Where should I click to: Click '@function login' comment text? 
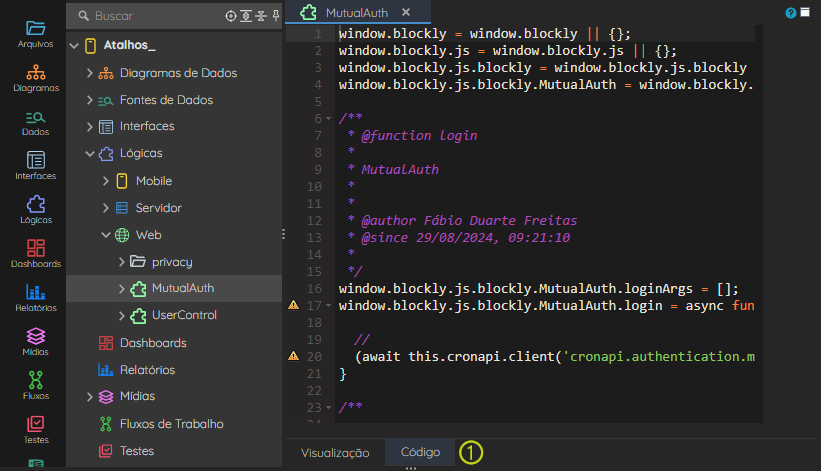(x=419, y=136)
